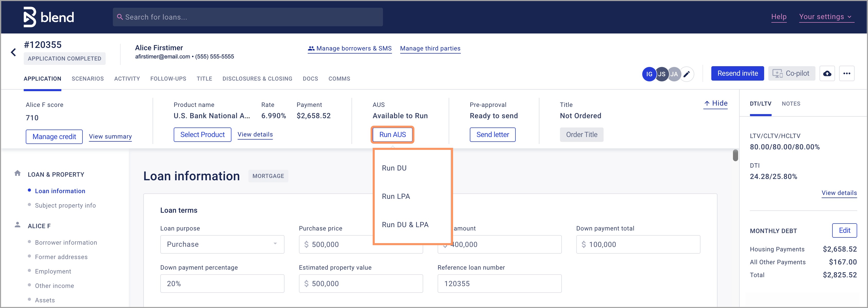
Task: Click the Blend logo icon
Action: [x=30, y=17]
